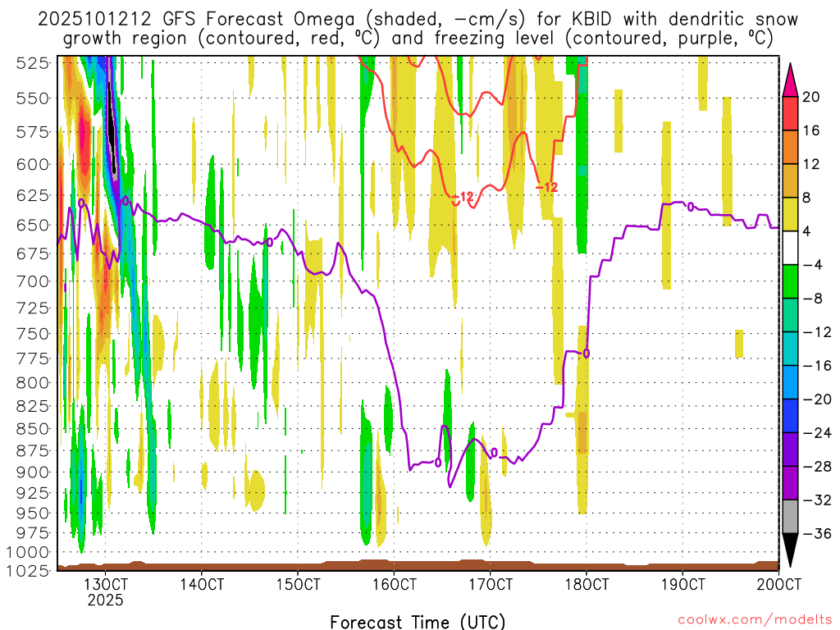This screenshot has height=630, width=840.
Task: Click the chart title first line
Action: pos(418,20)
